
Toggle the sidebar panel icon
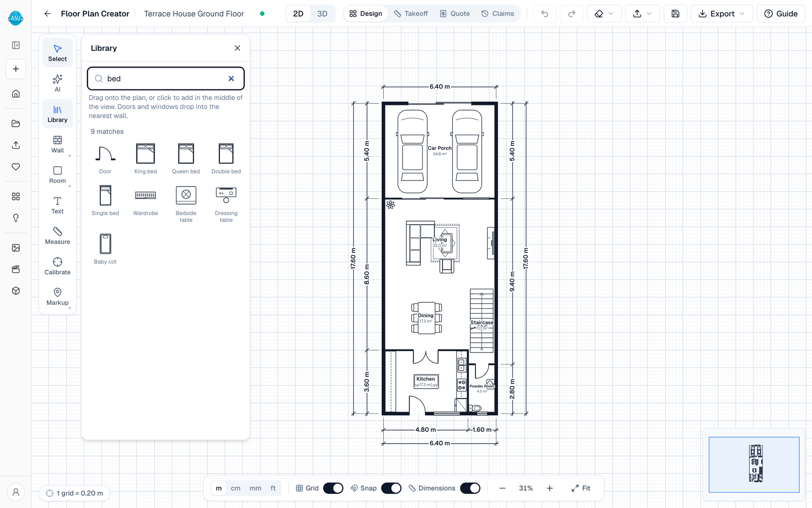point(16,45)
